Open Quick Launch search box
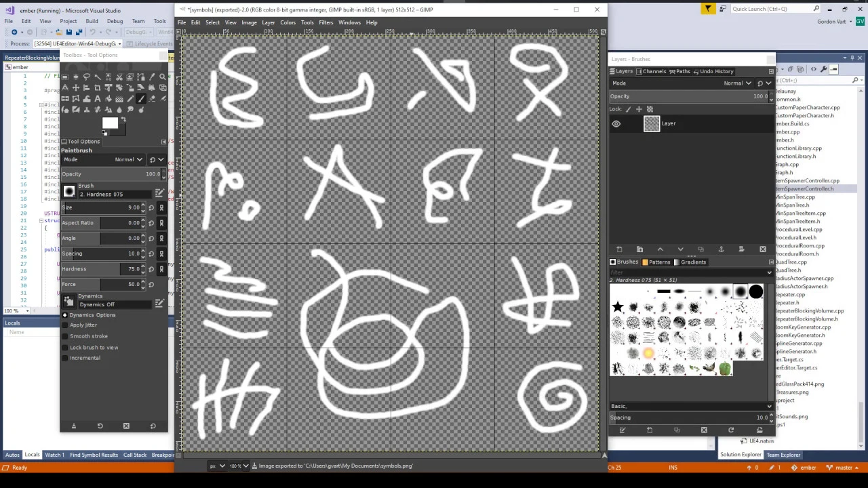868x488 pixels. point(776,9)
